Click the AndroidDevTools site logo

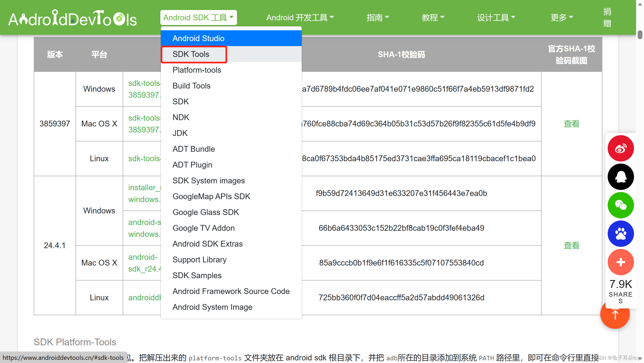72,18
